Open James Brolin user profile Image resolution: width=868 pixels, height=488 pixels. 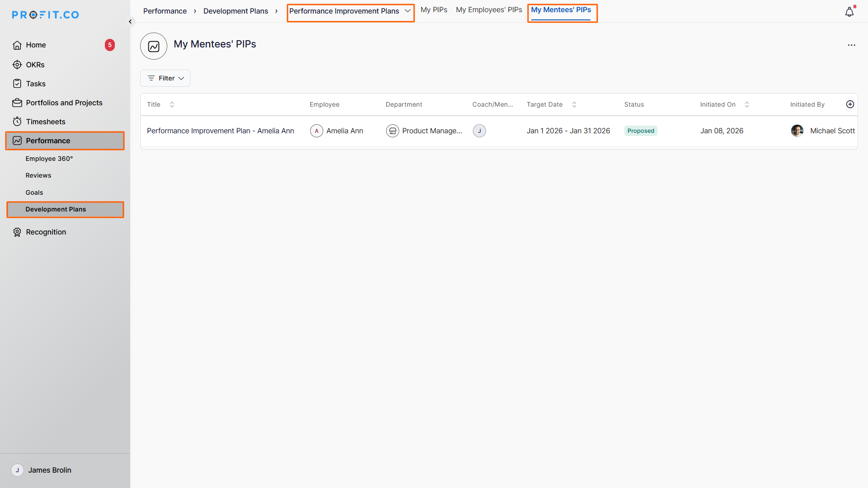(49, 470)
